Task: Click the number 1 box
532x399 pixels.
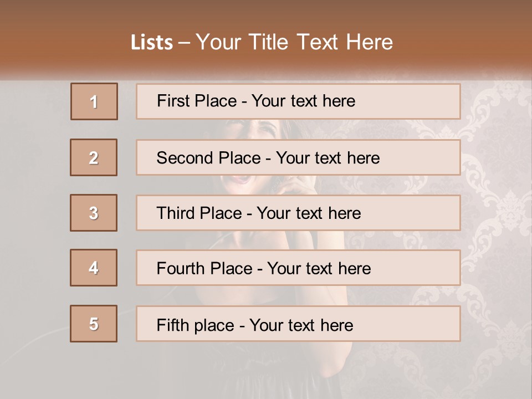Action: point(94,101)
